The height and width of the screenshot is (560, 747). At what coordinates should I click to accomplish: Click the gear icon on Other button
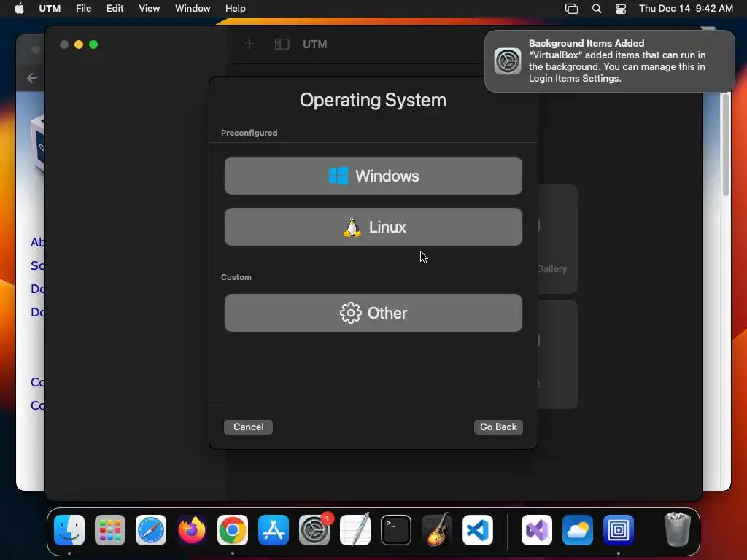tap(351, 313)
